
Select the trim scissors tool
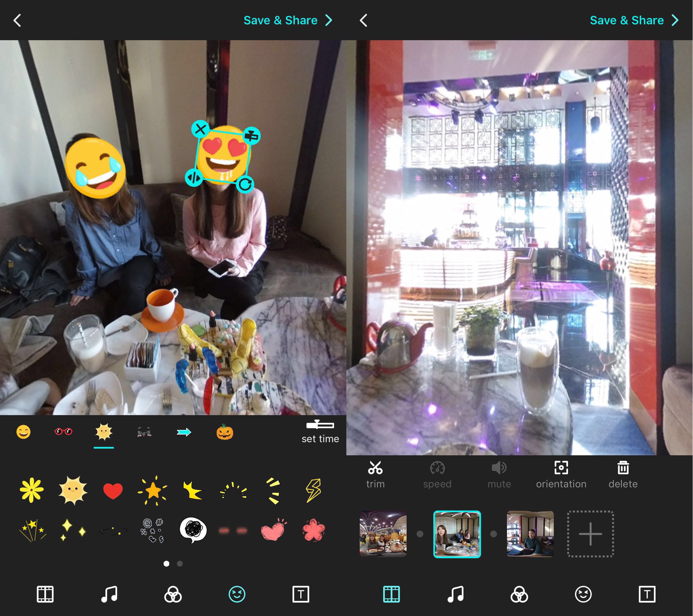coord(375,474)
